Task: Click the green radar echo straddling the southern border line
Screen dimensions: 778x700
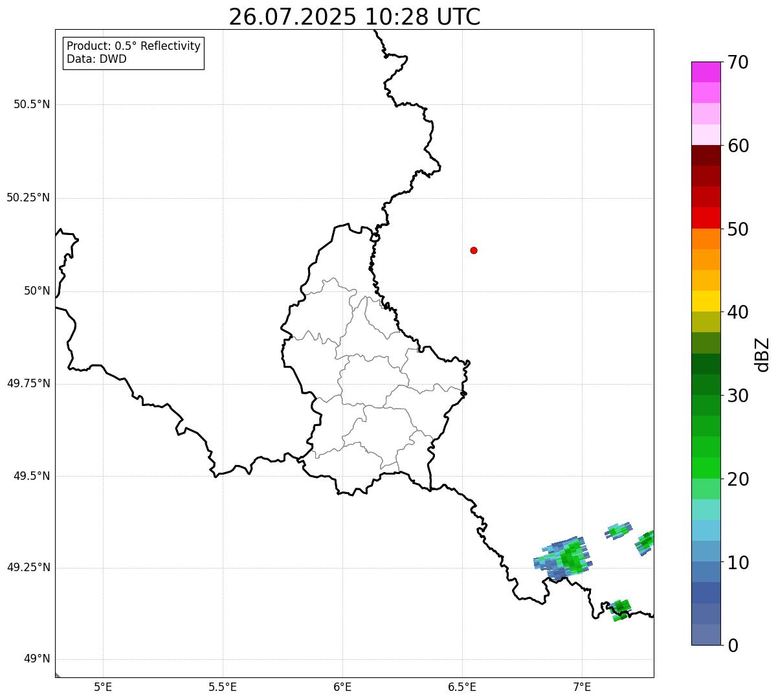Action: tap(619, 610)
